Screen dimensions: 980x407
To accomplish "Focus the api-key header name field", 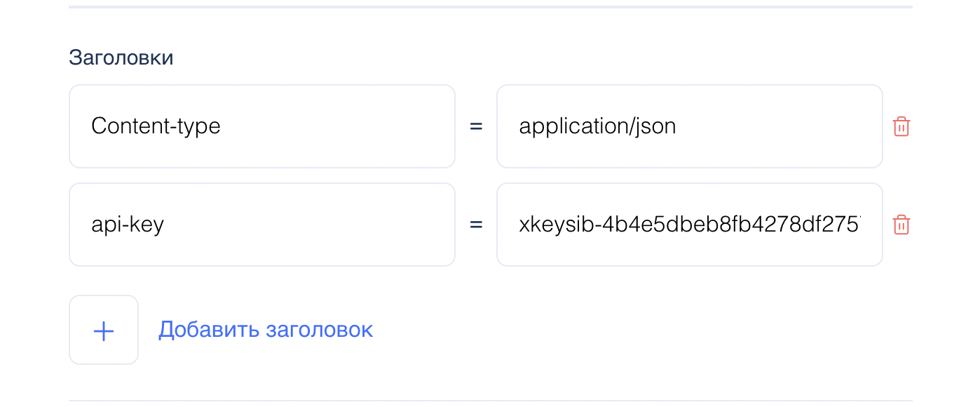I will click(x=261, y=225).
